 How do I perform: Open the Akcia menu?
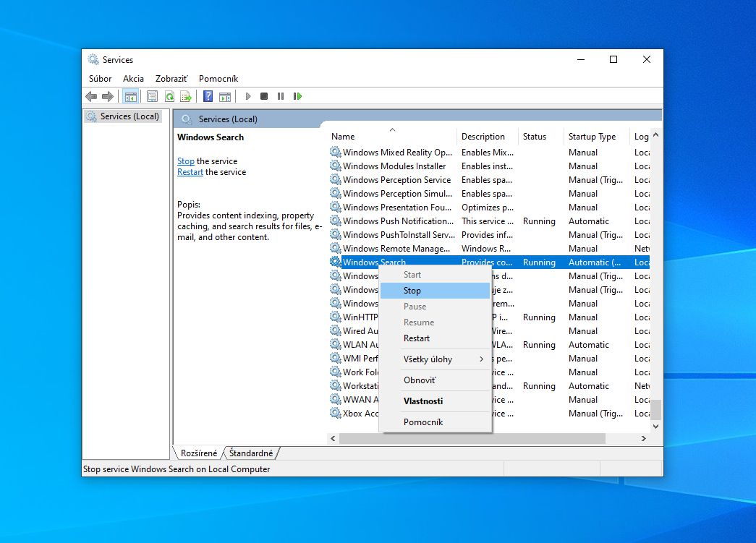point(133,79)
